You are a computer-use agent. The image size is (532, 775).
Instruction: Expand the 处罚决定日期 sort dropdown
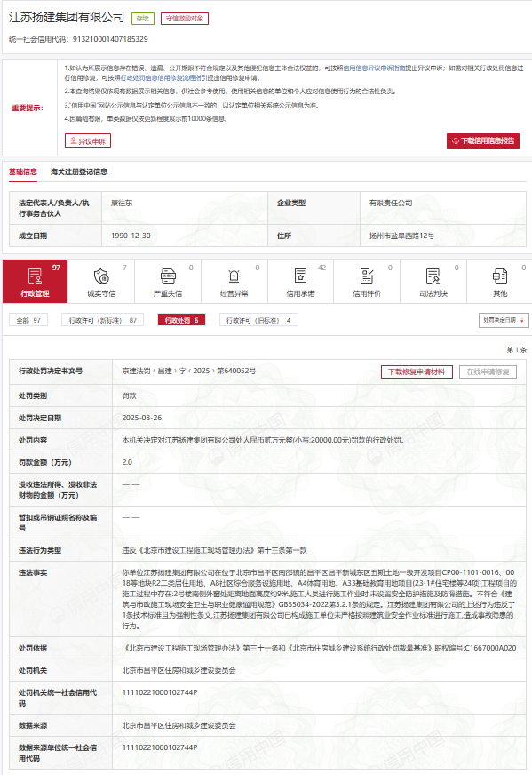click(x=504, y=320)
